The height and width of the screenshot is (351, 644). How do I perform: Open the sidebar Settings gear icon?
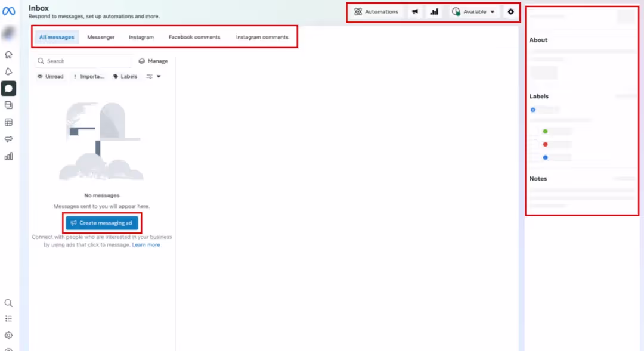8,336
